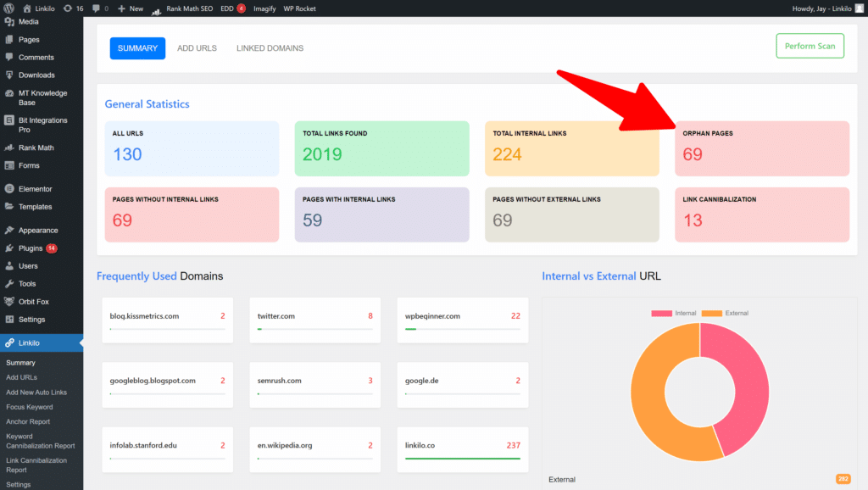Open the EDD admin bar menu
This screenshot has height=490, width=868.
click(232, 8)
